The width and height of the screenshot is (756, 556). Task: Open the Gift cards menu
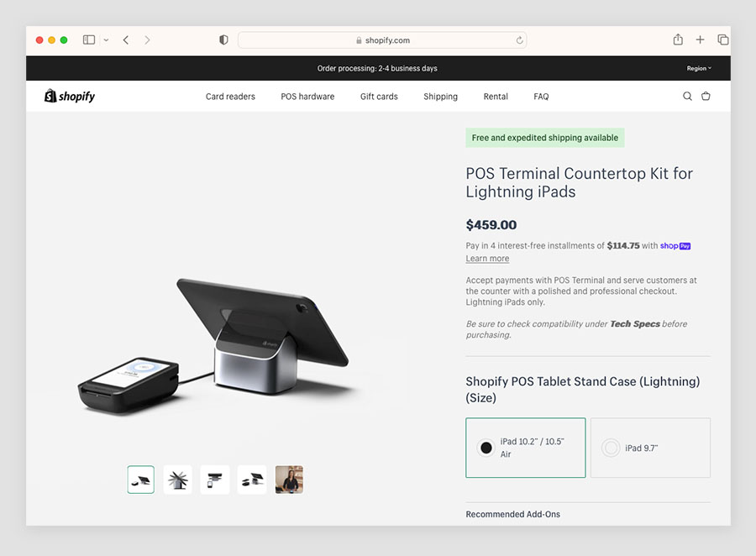(x=379, y=97)
